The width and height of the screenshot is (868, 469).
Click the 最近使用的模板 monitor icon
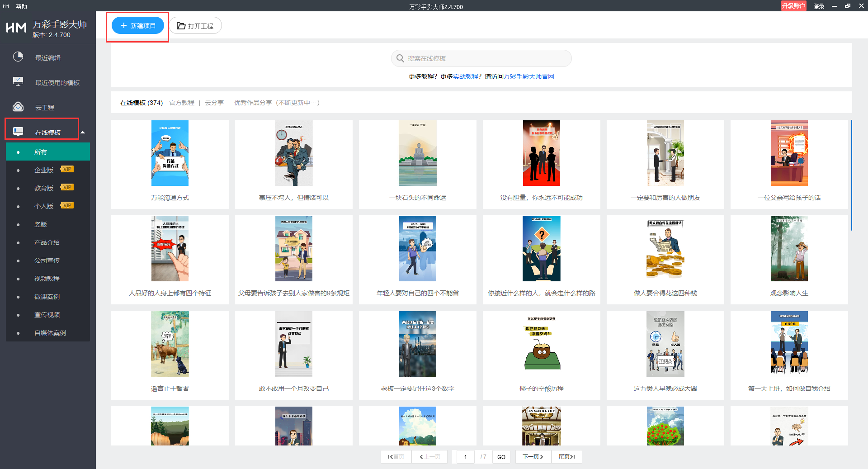[x=18, y=81]
